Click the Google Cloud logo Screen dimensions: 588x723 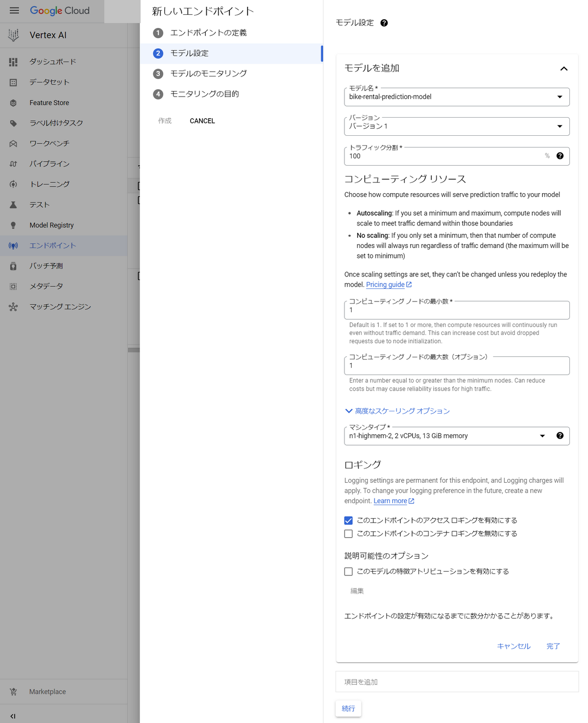pos(60,11)
